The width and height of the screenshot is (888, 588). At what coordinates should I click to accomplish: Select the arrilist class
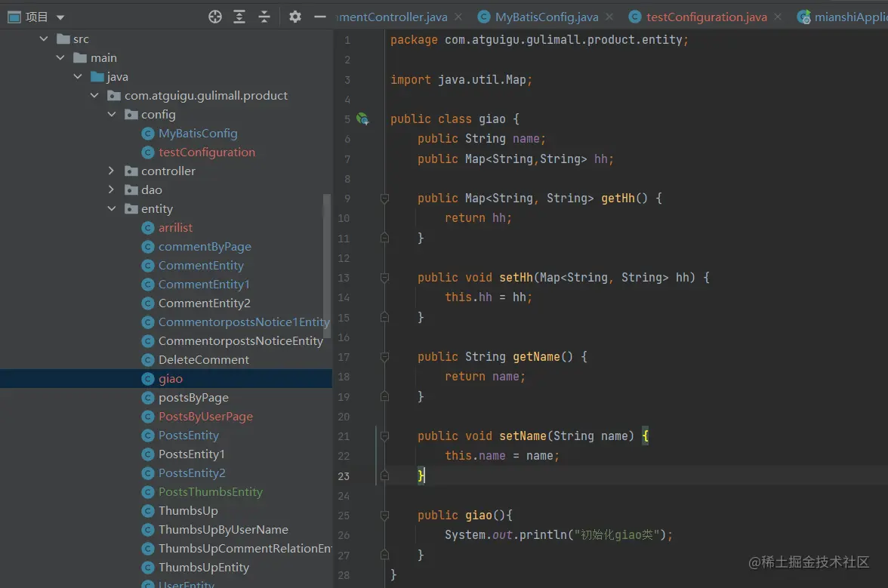coord(175,227)
